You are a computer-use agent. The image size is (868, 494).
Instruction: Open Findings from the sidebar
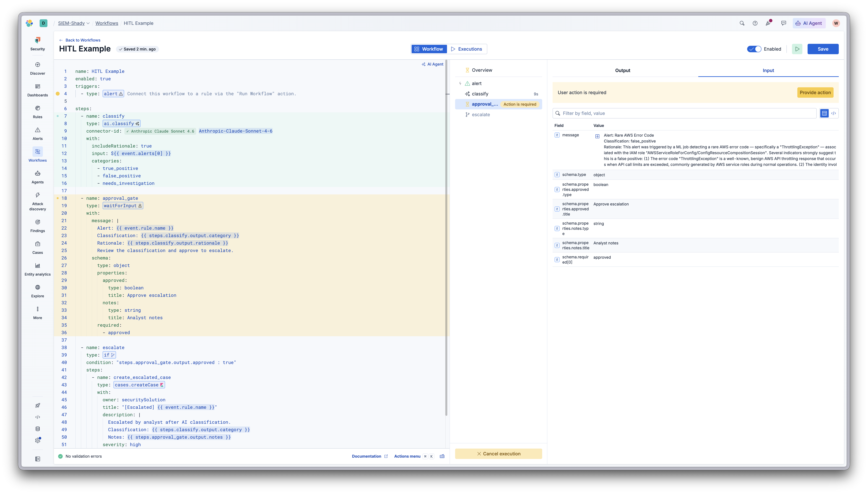(x=37, y=226)
